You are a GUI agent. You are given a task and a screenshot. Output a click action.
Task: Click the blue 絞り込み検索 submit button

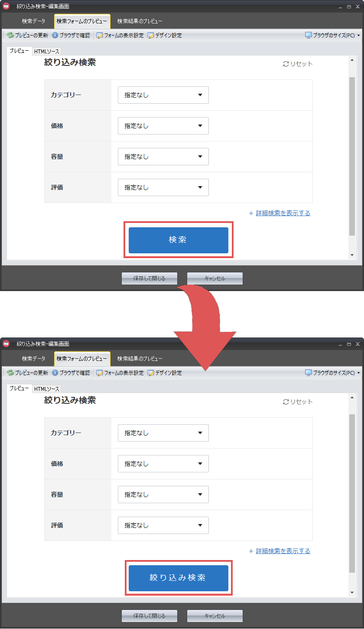click(x=178, y=578)
